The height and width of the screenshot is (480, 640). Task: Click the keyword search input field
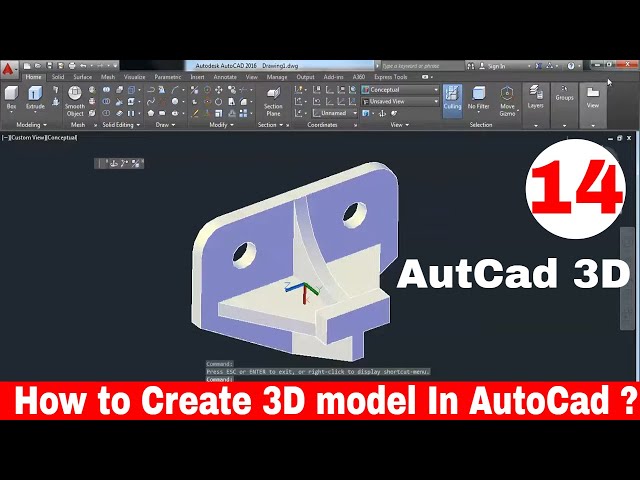click(422, 66)
